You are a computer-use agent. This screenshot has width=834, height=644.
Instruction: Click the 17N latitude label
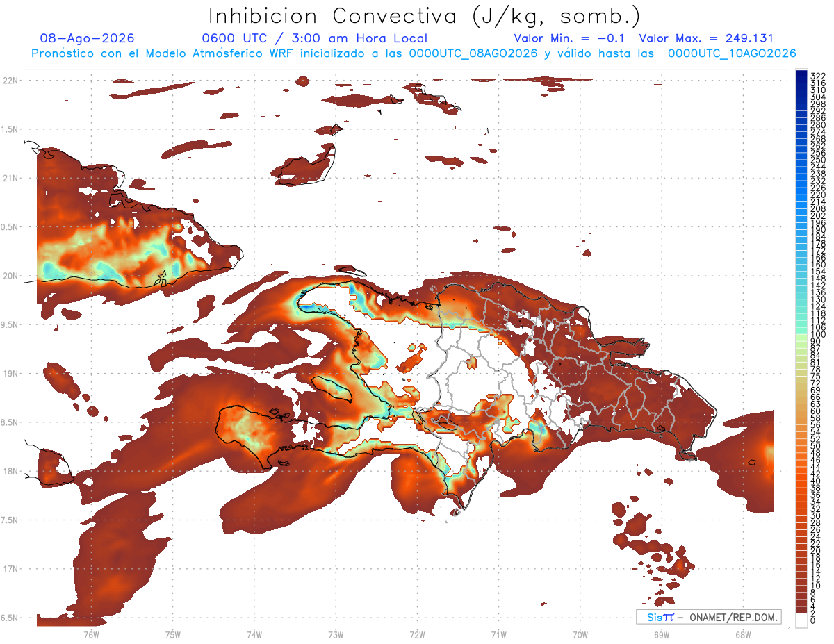tap(11, 568)
